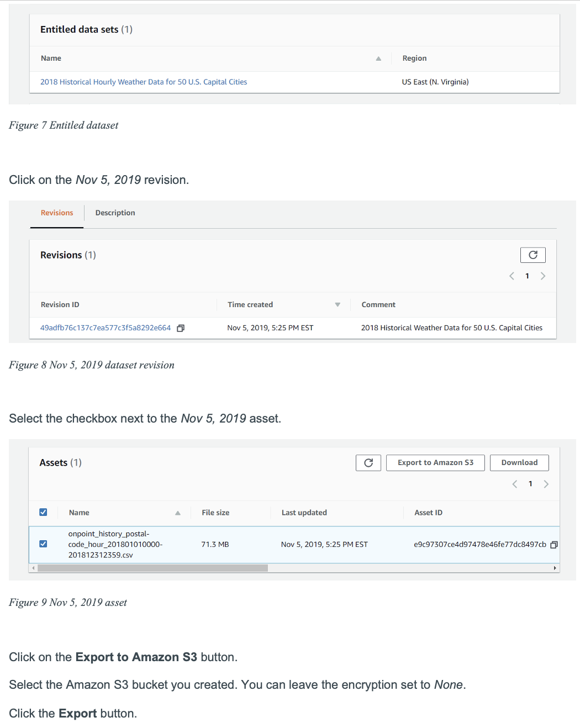Screen dimensions: 580x728
Task: Open the Description tab
Action: (115, 213)
